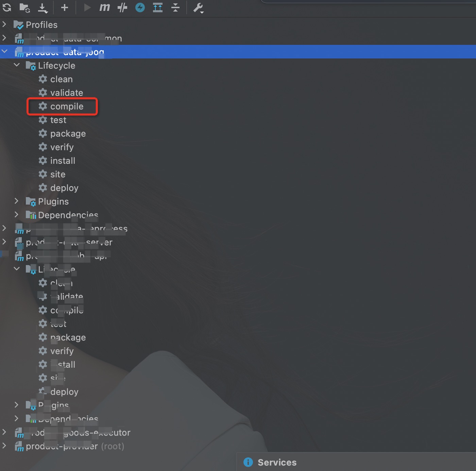476x471 pixels.
Task: Expand the Plugins node
Action: tap(17, 201)
